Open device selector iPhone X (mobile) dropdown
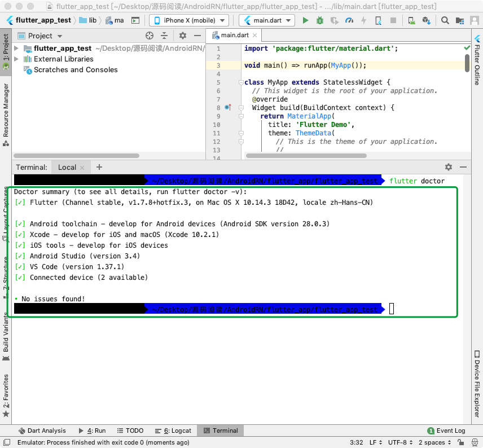The image size is (483, 448). 189,20
